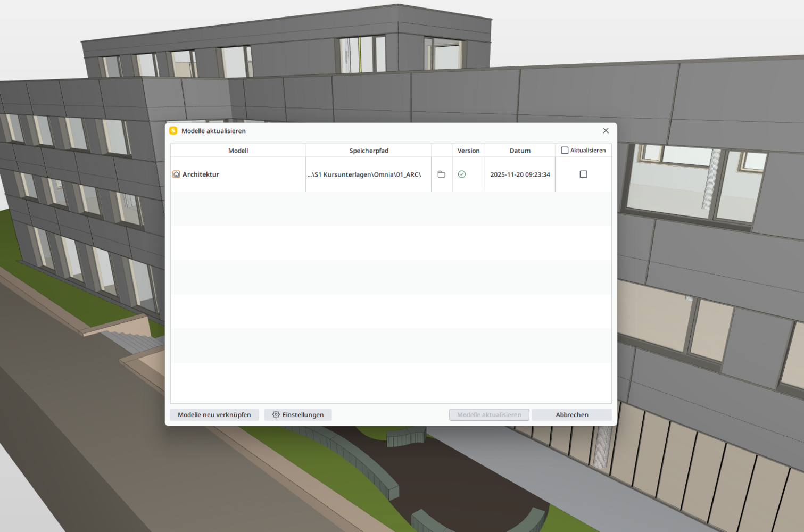
Task: Click the folder icon in the Architektur row
Action: (x=441, y=174)
